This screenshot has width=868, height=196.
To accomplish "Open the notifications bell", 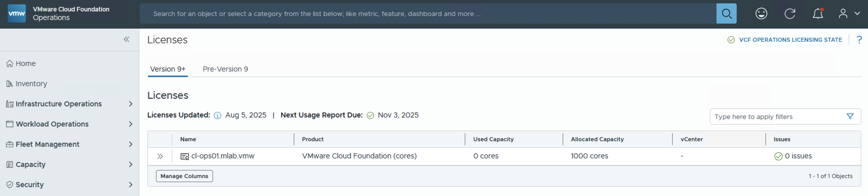I will (x=818, y=14).
